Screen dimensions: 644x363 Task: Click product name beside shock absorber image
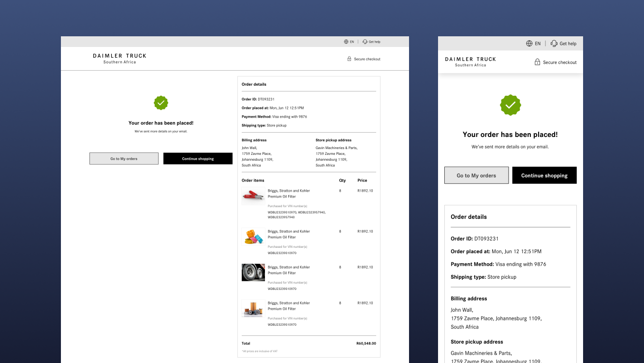click(289, 194)
